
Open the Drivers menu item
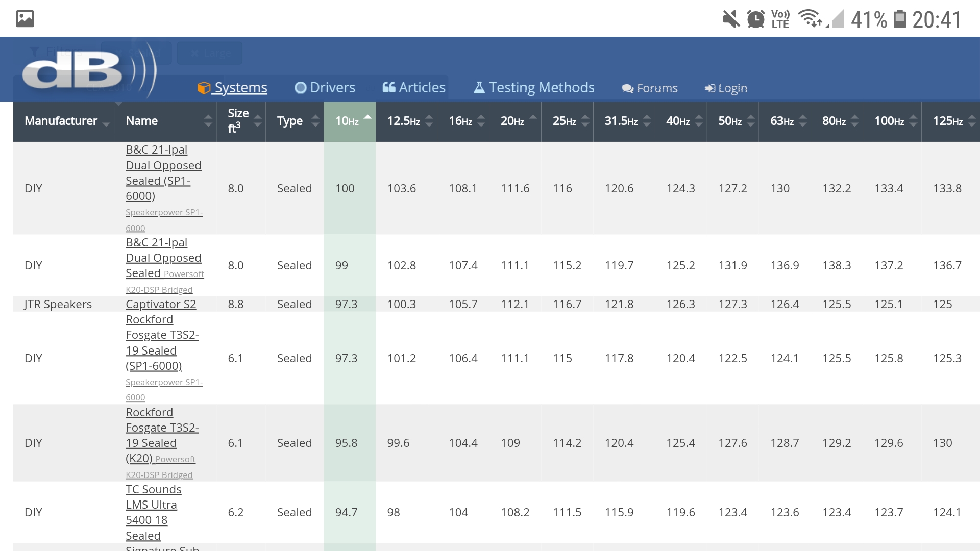click(x=325, y=88)
